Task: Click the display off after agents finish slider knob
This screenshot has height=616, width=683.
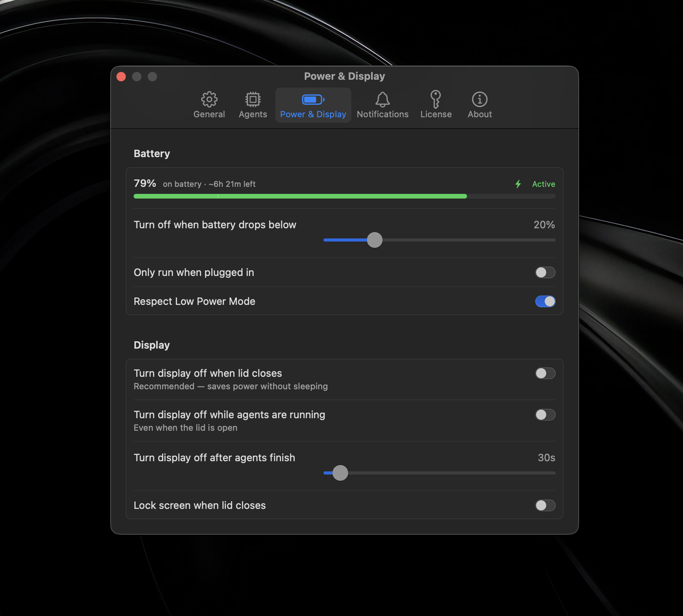Action: [x=340, y=473]
